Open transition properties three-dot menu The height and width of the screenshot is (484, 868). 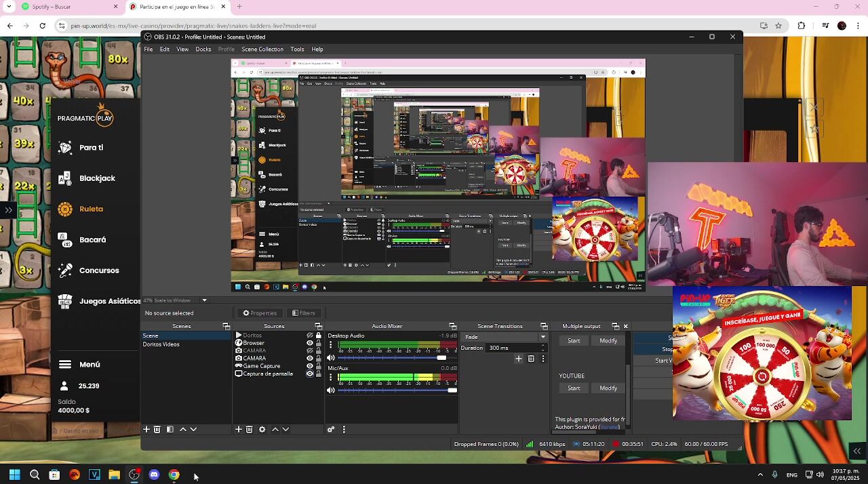pos(542,359)
